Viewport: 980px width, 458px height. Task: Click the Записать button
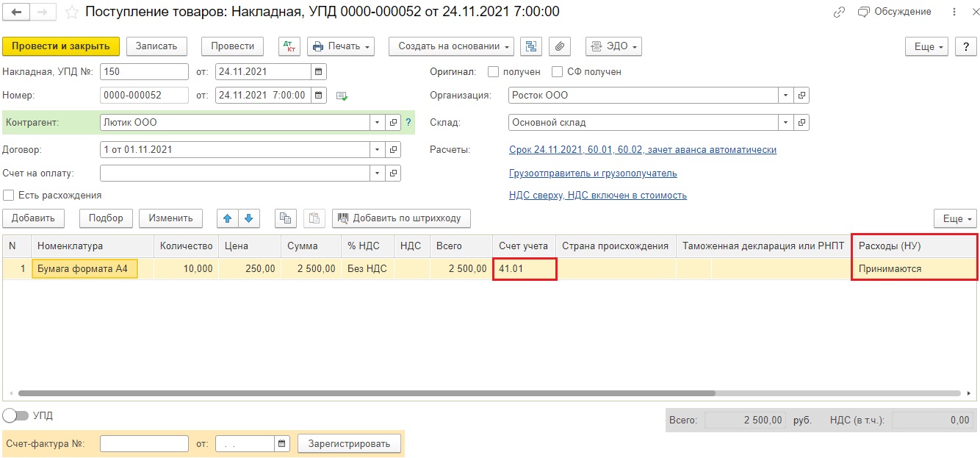[x=156, y=46]
